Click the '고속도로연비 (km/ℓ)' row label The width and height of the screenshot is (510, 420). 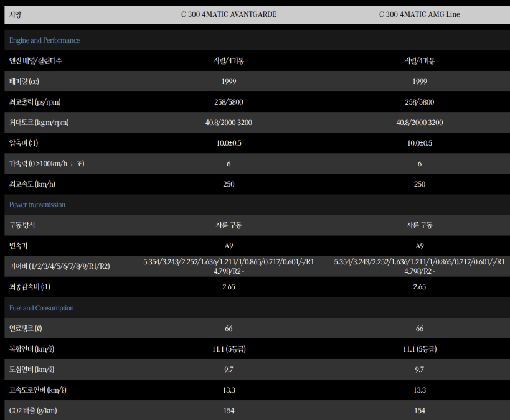click(38, 390)
